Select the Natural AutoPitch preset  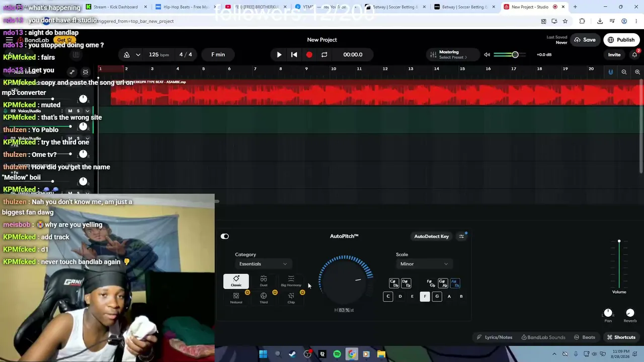pos(236,298)
